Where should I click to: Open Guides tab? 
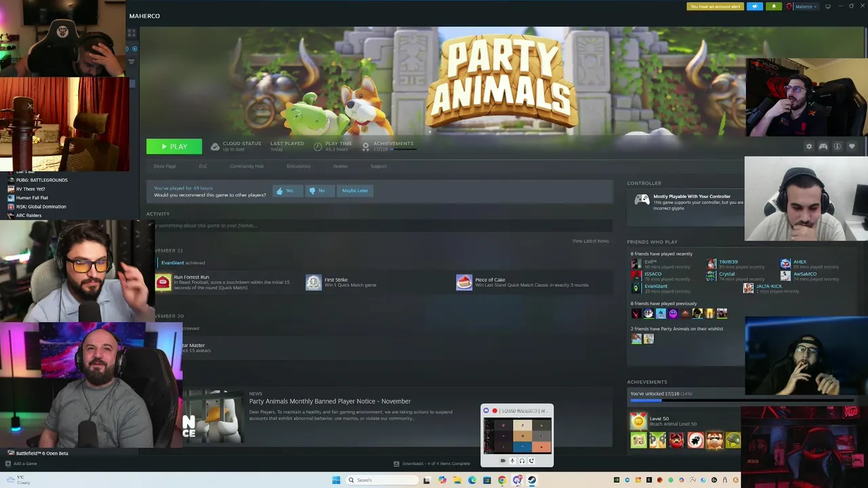[340, 166]
